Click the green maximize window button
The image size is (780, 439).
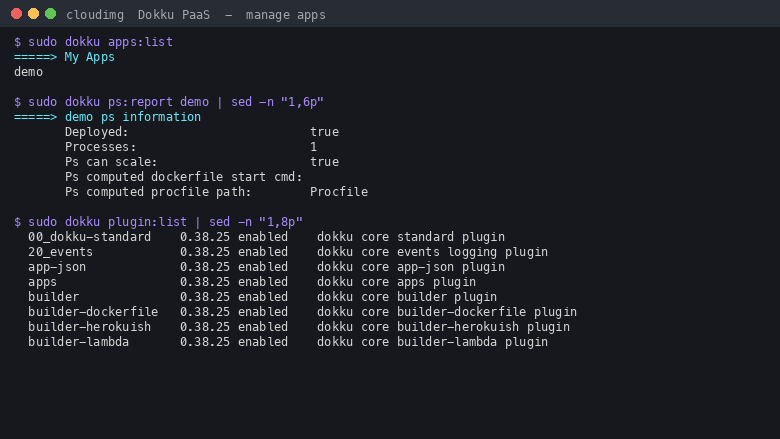[50, 14]
